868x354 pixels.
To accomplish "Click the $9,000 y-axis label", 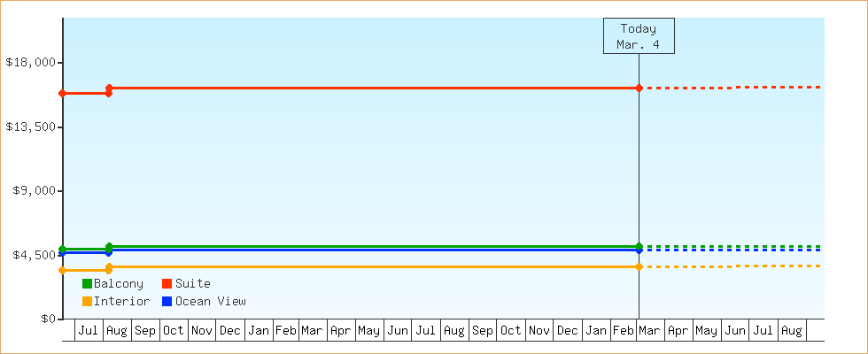I will [x=34, y=190].
